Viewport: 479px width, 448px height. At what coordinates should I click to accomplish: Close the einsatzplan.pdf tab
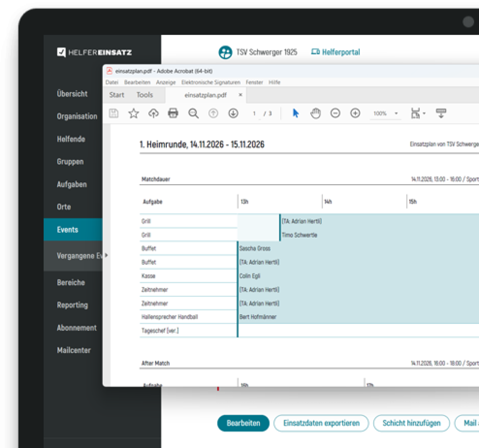pyautogui.click(x=240, y=95)
